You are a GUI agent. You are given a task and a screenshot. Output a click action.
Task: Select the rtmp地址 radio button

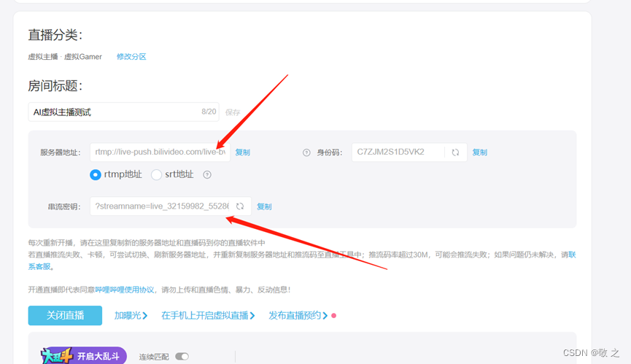coord(96,174)
